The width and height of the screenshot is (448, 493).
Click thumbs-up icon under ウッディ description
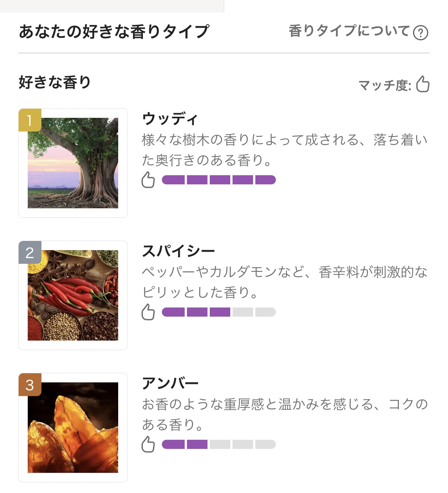tap(148, 180)
